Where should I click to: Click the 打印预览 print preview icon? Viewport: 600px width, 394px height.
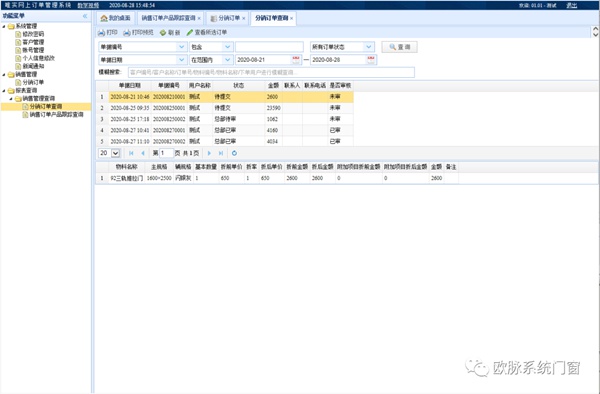[x=127, y=33]
